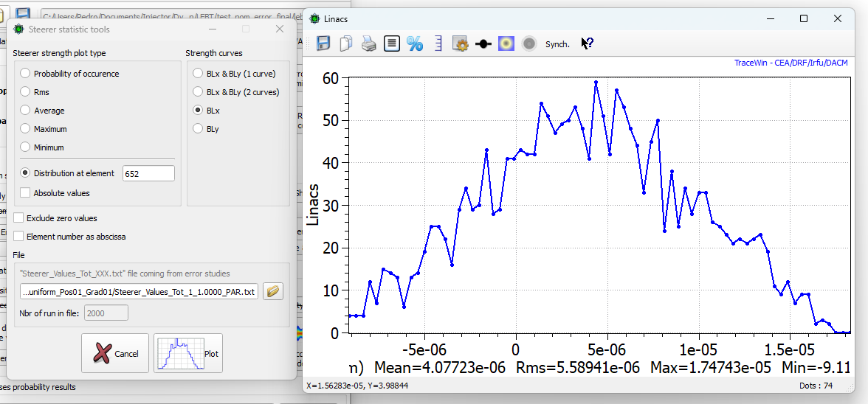Click the line-with-dot marker style icon

click(483, 44)
